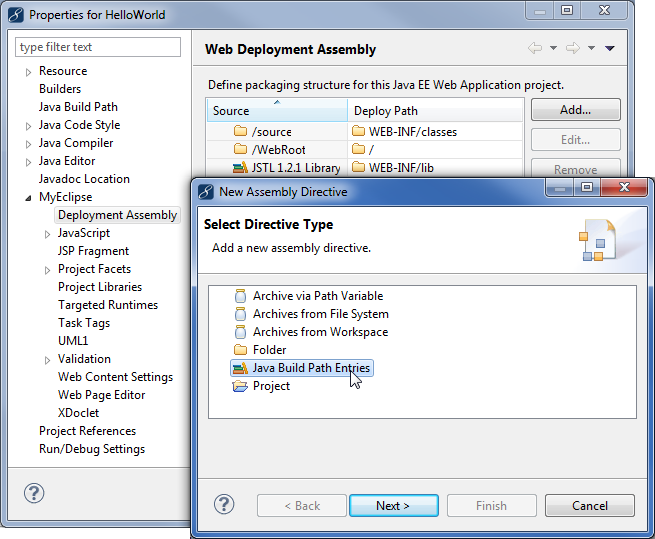This screenshot has width=655, height=539.
Task: Collapse the MyEclipse tree node
Action: [x=29, y=198]
